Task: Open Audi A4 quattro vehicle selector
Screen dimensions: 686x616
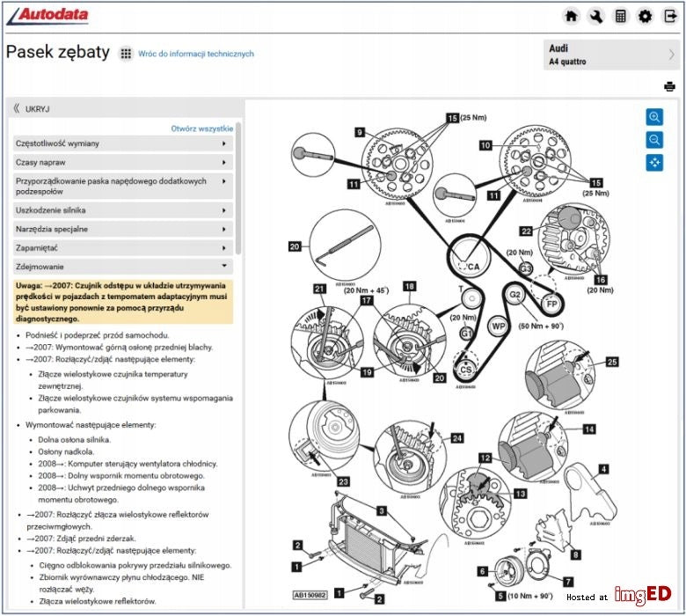Action: pos(611,55)
